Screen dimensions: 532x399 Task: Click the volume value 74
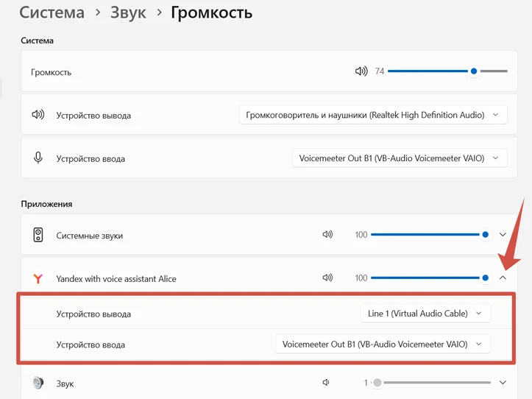coord(380,71)
